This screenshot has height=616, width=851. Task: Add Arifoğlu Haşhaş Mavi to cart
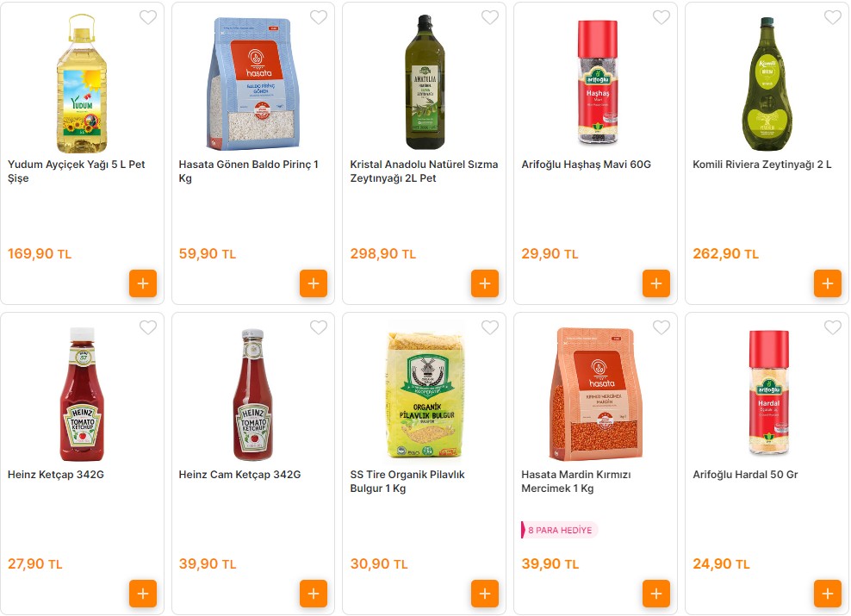(x=656, y=283)
